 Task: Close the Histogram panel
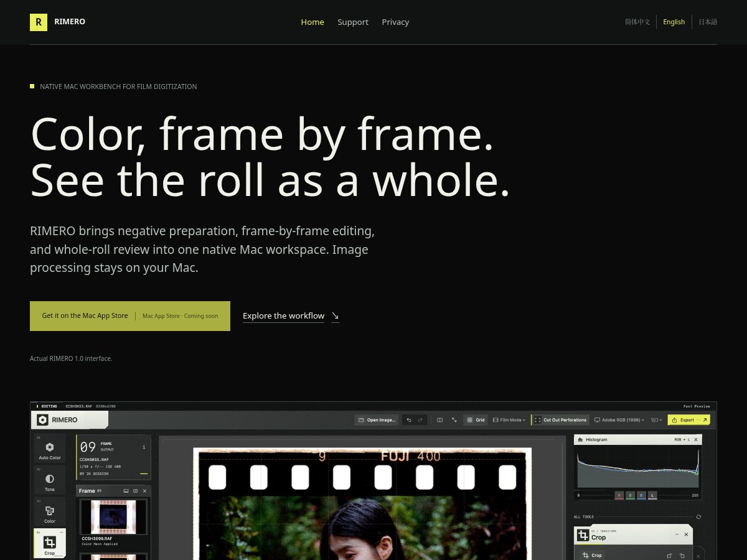(x=696, y=439)
